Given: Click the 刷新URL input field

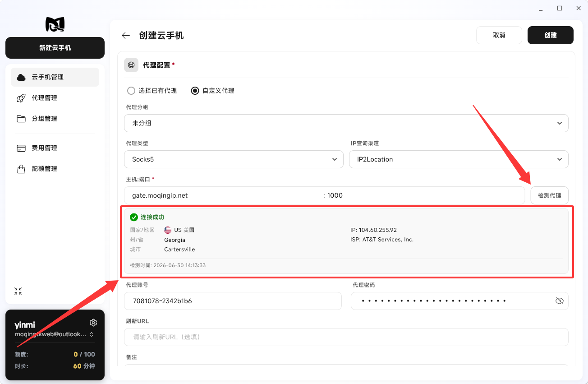Looking at the screenshot, I should [346, 337].
